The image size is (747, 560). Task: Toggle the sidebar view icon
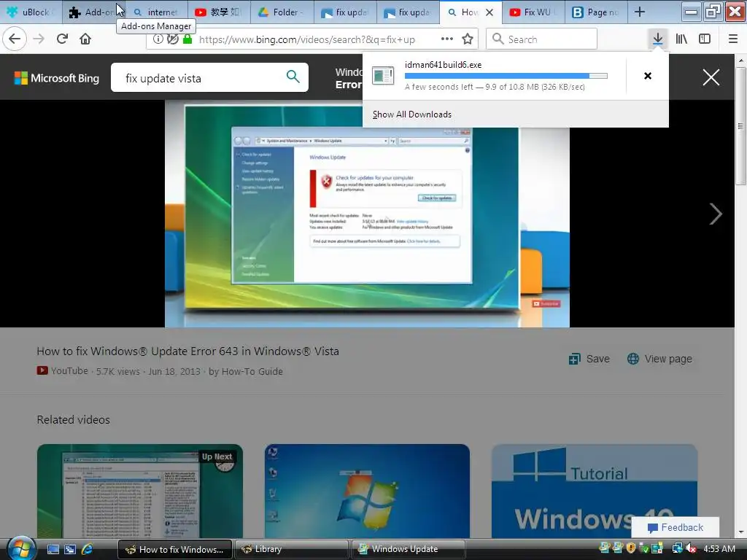point(705,39)
